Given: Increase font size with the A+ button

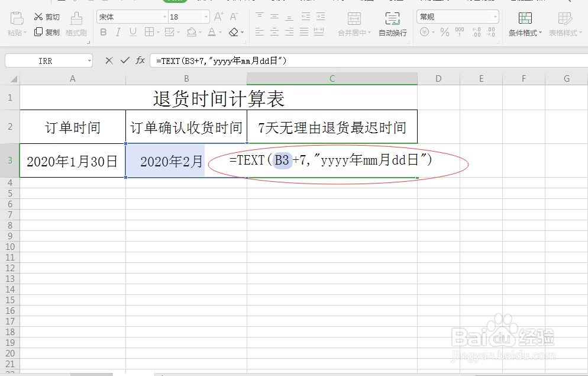Looking at the screenshot, I should point(218,16).
